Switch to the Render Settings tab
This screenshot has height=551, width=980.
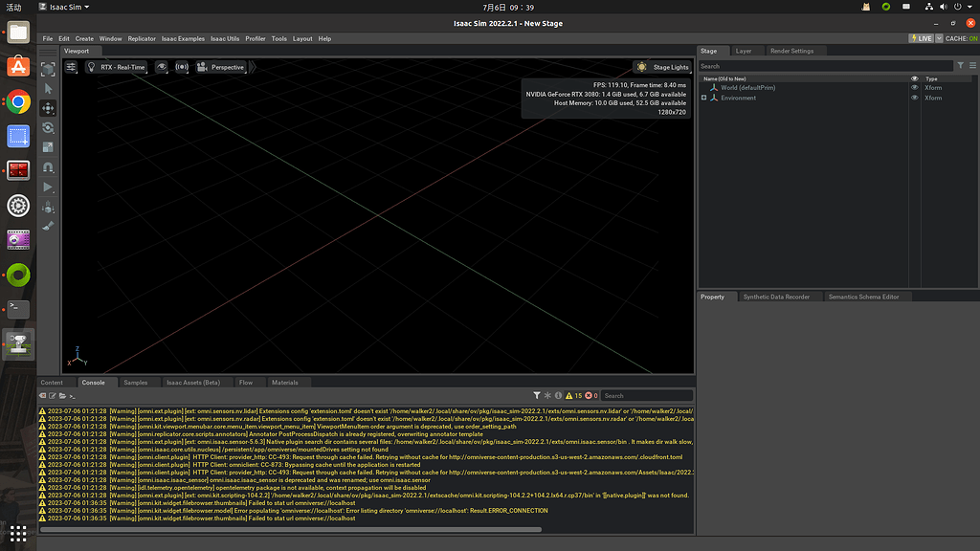(791, 51)
